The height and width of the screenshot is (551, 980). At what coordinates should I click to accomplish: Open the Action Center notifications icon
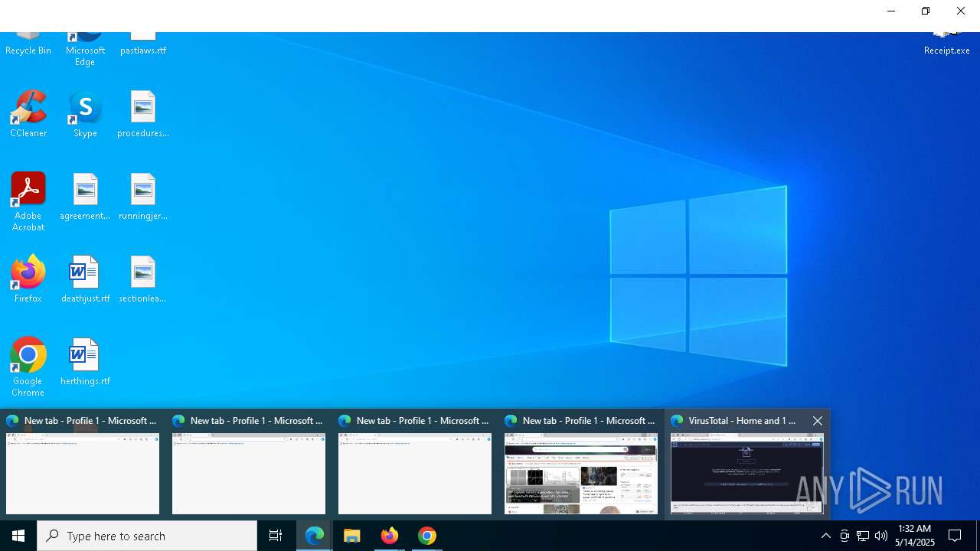pos(955,536)
